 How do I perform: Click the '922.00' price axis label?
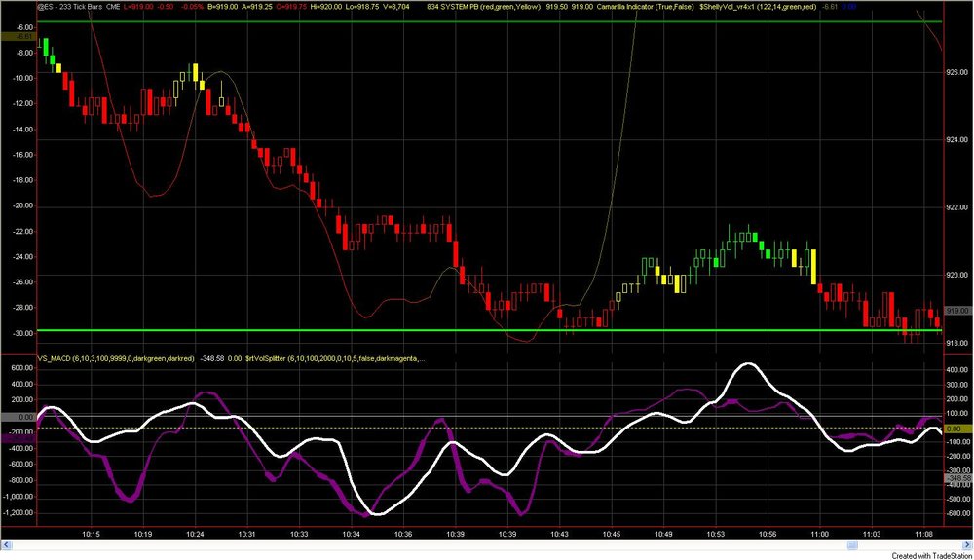click(956, 207)
